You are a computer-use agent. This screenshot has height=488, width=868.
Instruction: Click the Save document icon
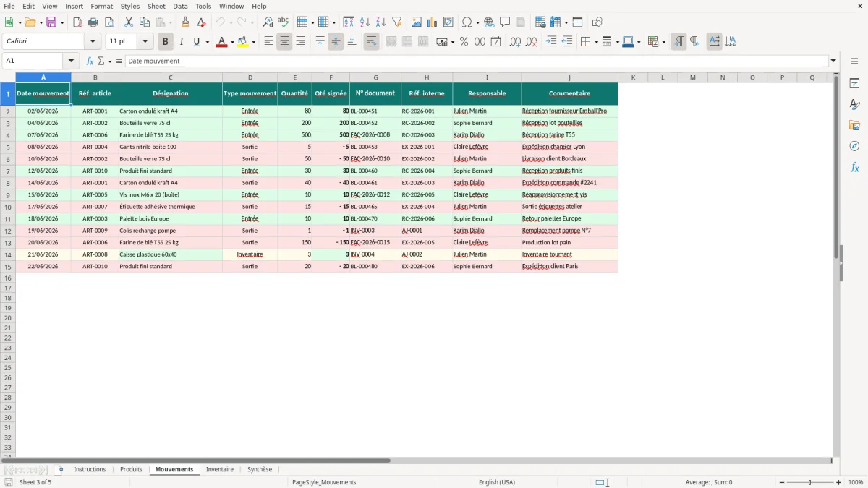click(x=51, y=22)
